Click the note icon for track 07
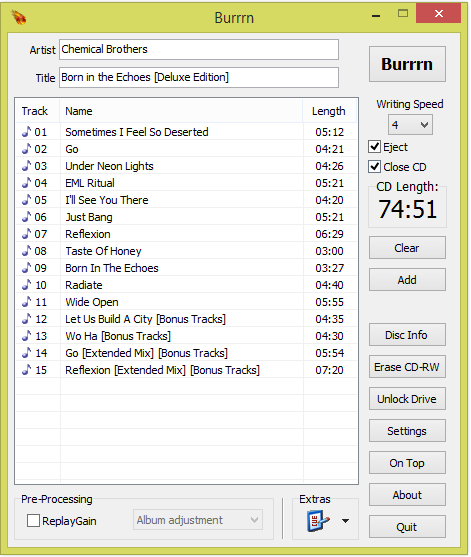 click(x=26, y=234)
